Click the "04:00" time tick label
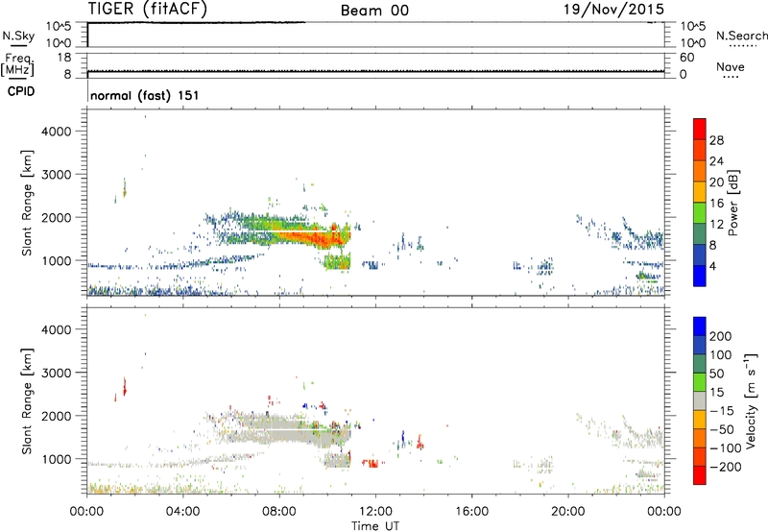Image resolution: width=768 pixels, height=532 pixels. [182, 512]
